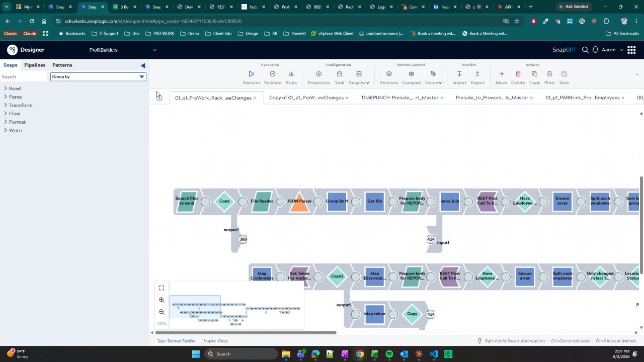Switch to the Snaps tab

pyautogui.click(x=10, y=65)
